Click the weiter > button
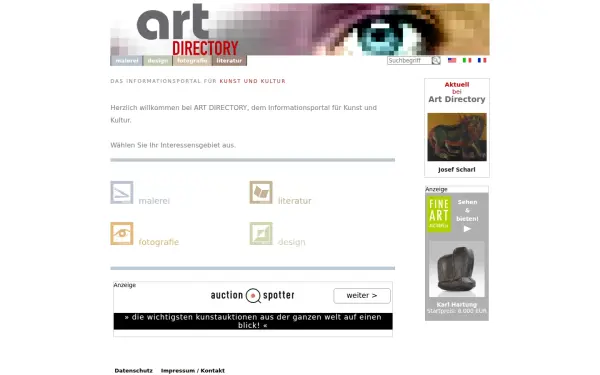Viewport: 600px width, 375px height. click(x=362, y=296)
